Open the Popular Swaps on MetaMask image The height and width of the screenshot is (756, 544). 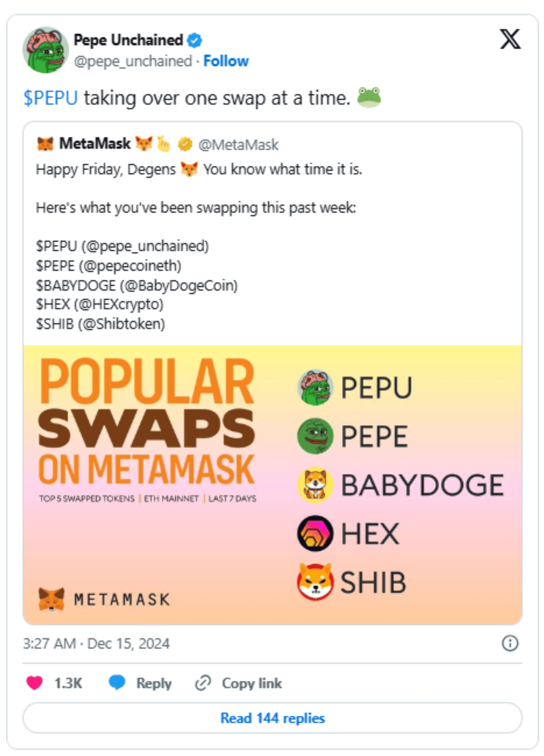pyautogui.click(x=272, y=485)
